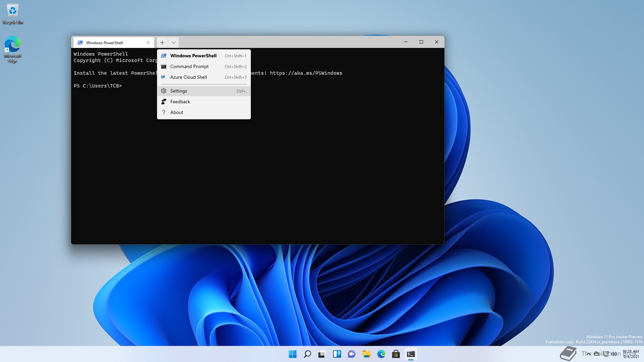
Task: Open Feedback from the dropdown menu
Action: pyautogui.click(x=204, y=102)
